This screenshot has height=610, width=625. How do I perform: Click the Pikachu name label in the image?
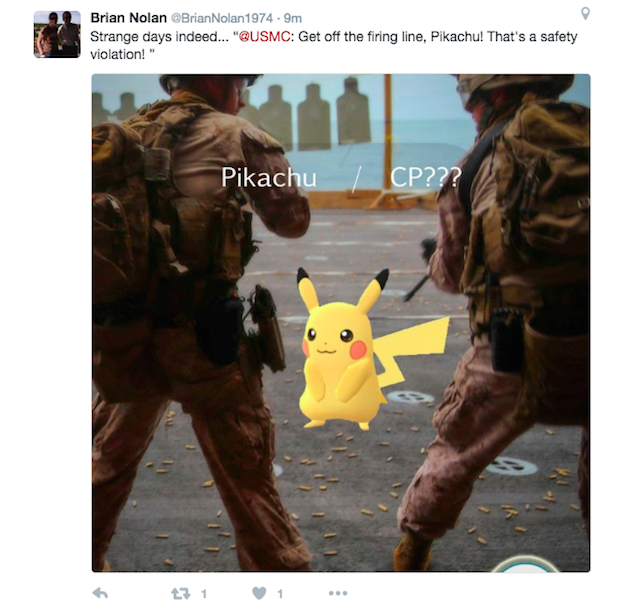pyautogui.click(x=269, y=177)
